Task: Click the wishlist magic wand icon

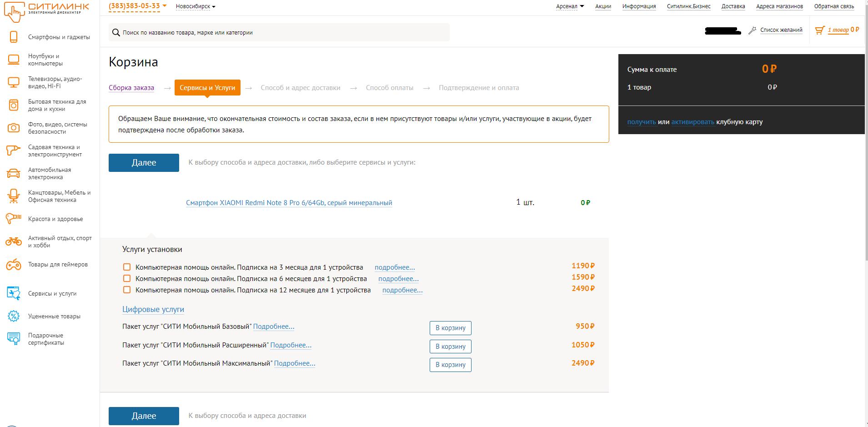Action: click(x=753, y=30)
